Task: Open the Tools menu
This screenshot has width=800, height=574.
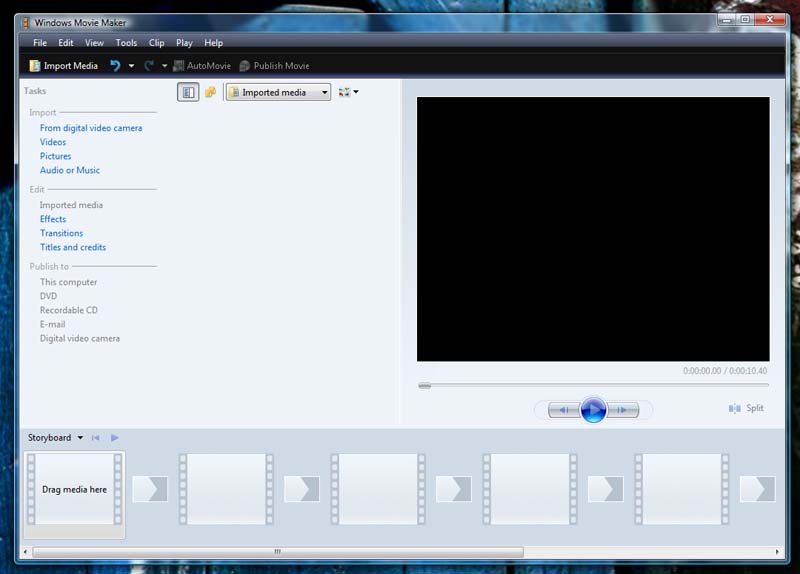Action: click(x=126, y=43)
